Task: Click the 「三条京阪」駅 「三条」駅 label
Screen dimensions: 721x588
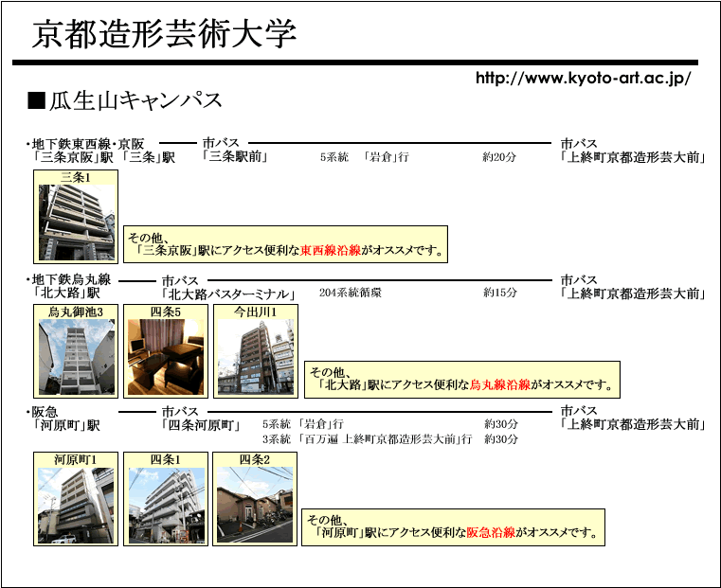Action: tap(104, 157)
